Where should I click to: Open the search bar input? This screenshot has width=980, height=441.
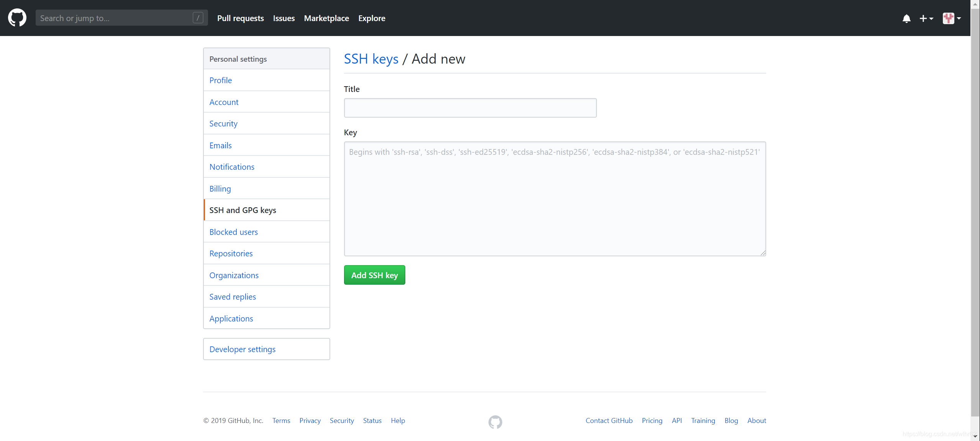point(121,18)
